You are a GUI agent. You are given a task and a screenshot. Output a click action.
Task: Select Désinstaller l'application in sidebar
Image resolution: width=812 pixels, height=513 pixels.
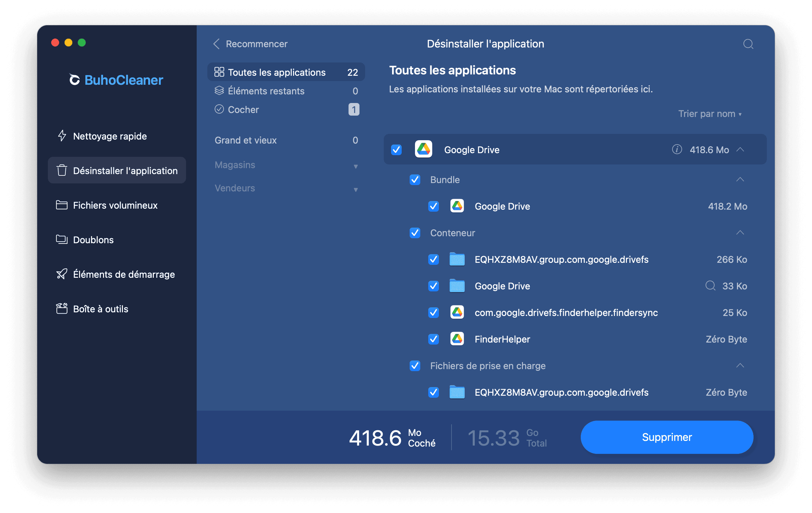pos(117,170)
